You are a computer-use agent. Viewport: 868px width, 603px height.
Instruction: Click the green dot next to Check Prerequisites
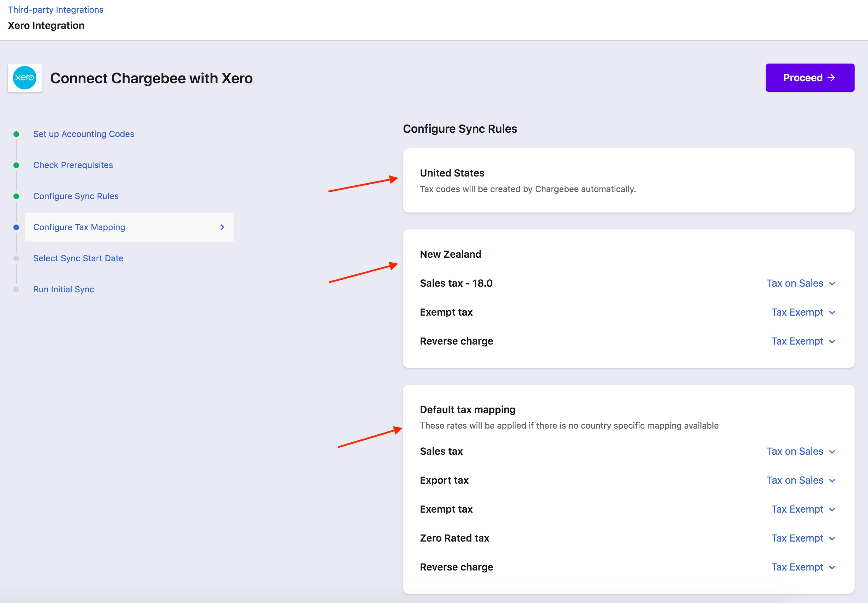point(16,165)
